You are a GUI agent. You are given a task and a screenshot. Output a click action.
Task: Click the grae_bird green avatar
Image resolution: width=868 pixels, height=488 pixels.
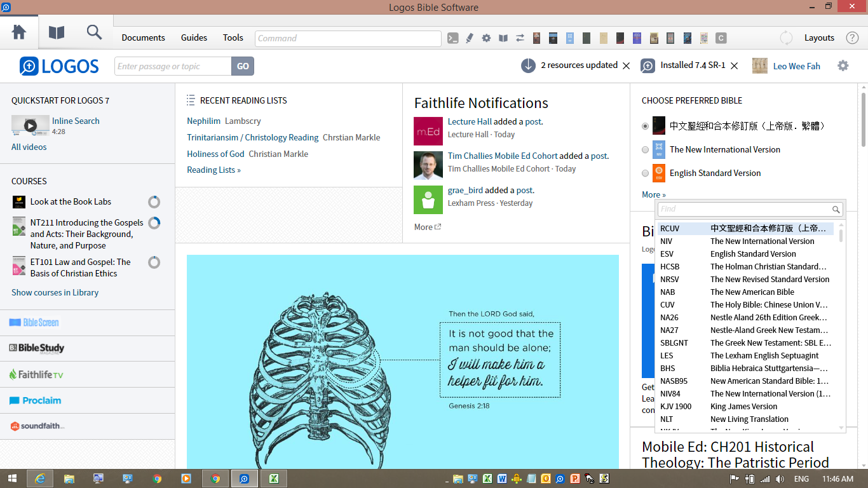click(x=428, y=200)
